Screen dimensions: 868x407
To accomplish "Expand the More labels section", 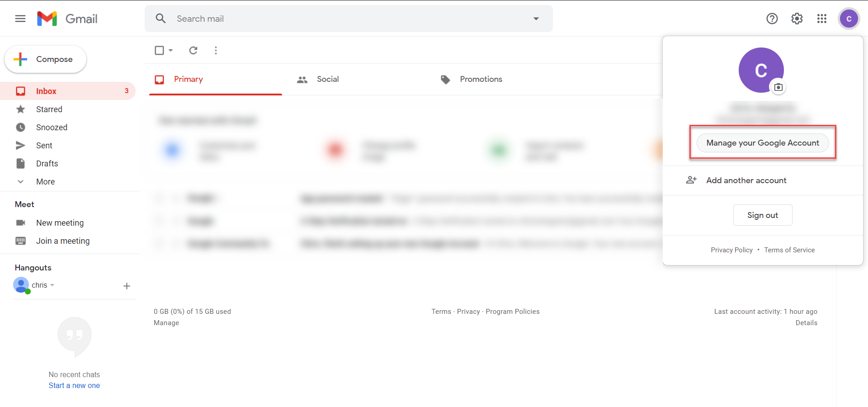I will tap(68, 181).
